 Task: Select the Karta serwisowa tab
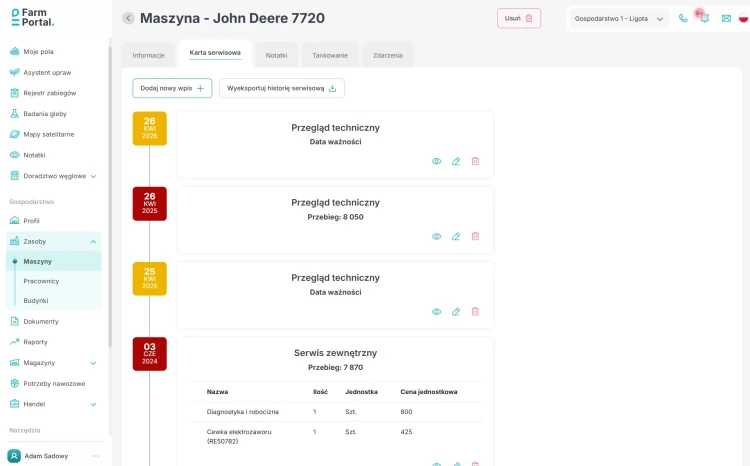(x=215, y=53)
